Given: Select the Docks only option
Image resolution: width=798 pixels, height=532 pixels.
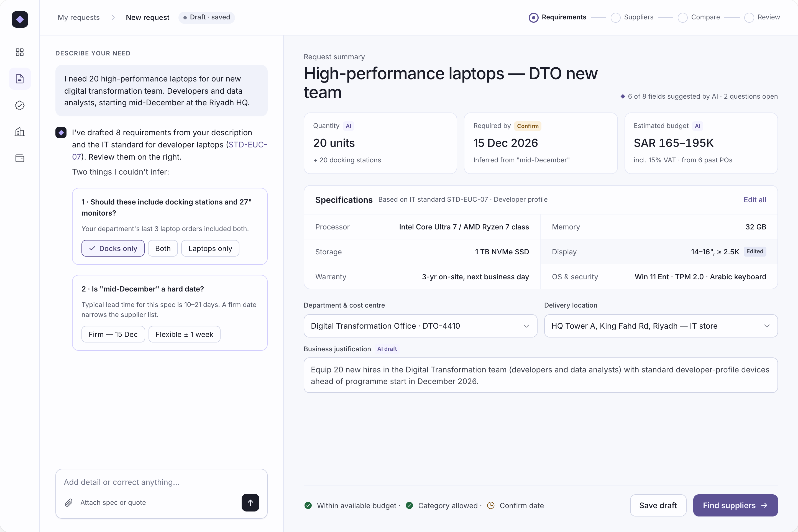Looking at the screenshot, I should click(x=113, y=248).
